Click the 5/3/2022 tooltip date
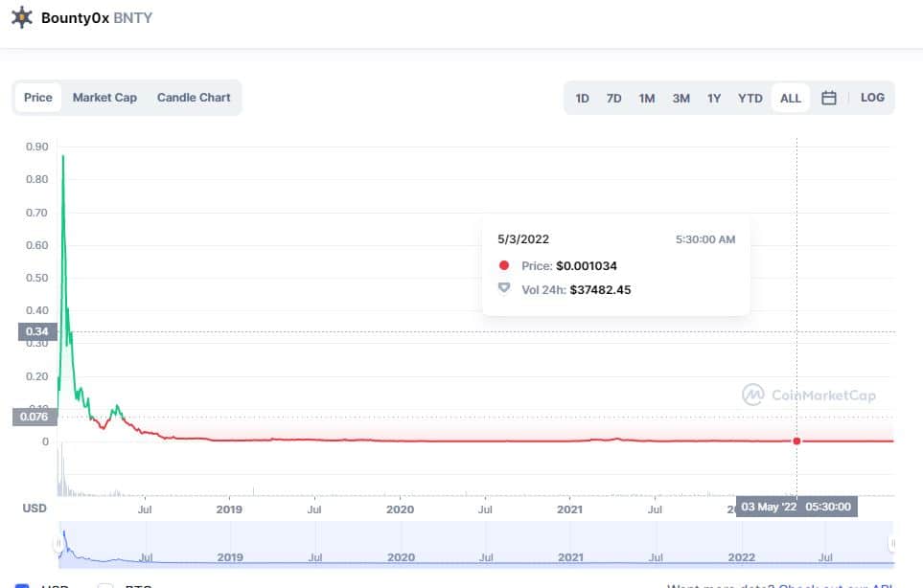 [x=523, y=239]
